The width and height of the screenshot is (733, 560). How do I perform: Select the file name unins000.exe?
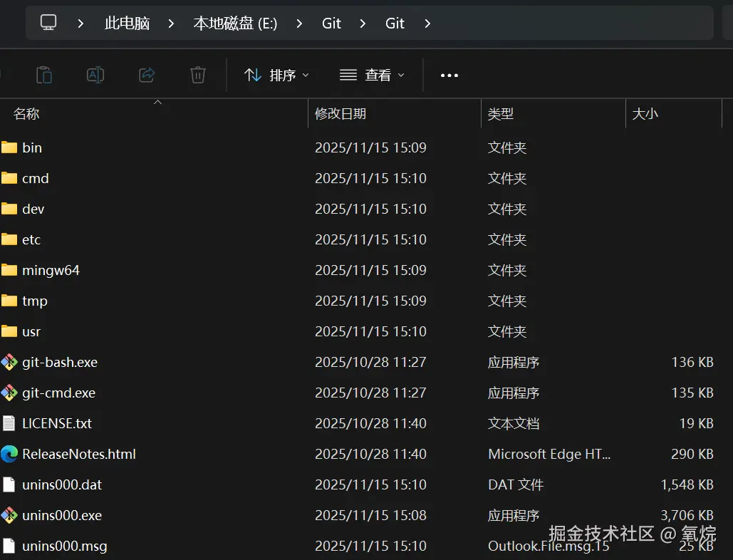coord(62,515)
